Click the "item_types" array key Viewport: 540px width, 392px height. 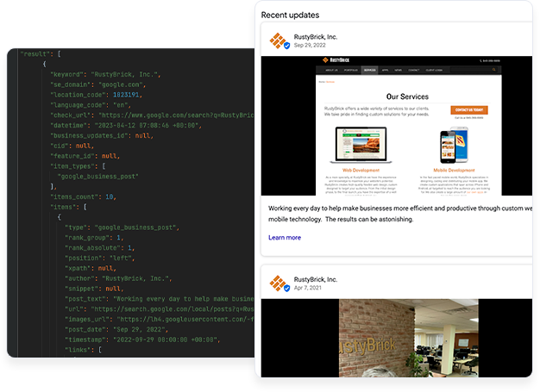click(72, 166)
